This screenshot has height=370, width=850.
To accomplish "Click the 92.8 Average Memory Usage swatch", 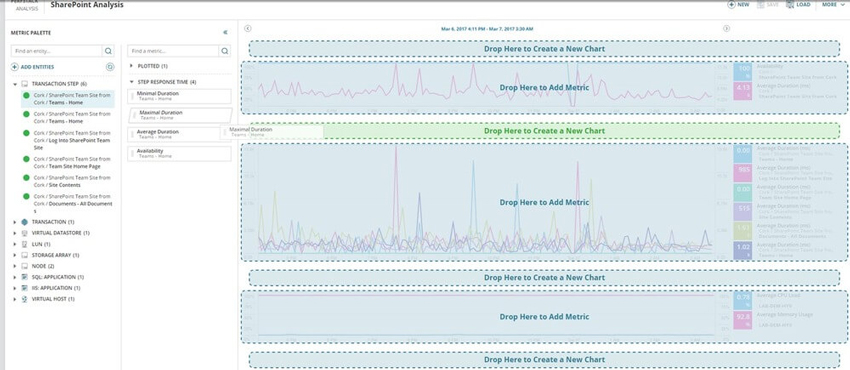I will [742, 320].
